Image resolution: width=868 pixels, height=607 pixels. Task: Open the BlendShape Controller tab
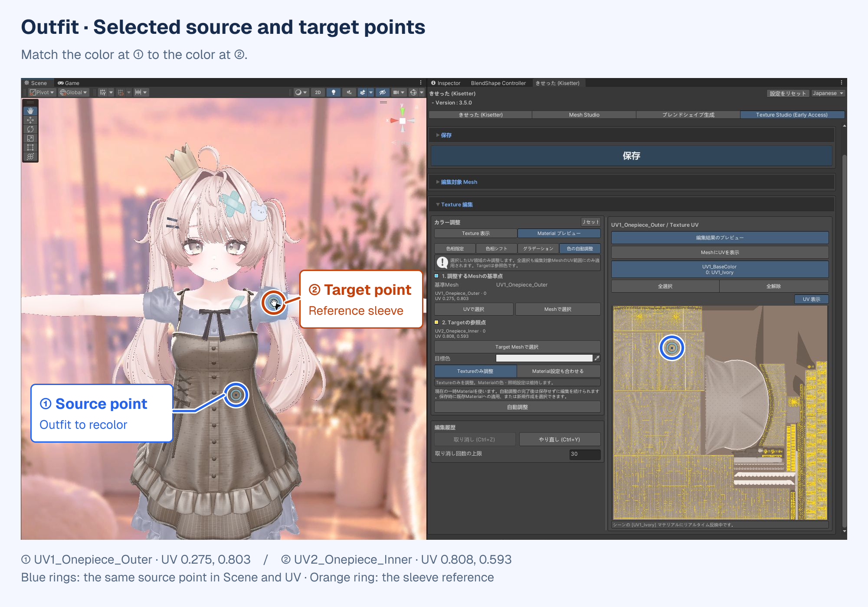click(x=498, y=83)
